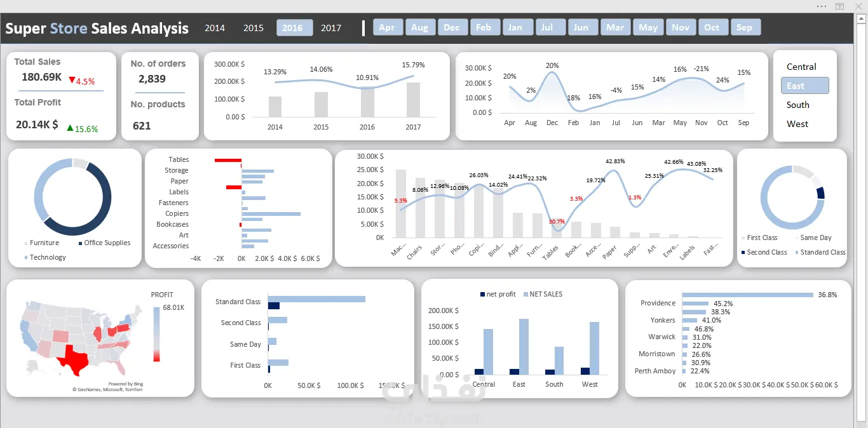Viewport: 868px width, 428px height.
Task: Select the Office Supplies legend marker
Action: point(80,243)
